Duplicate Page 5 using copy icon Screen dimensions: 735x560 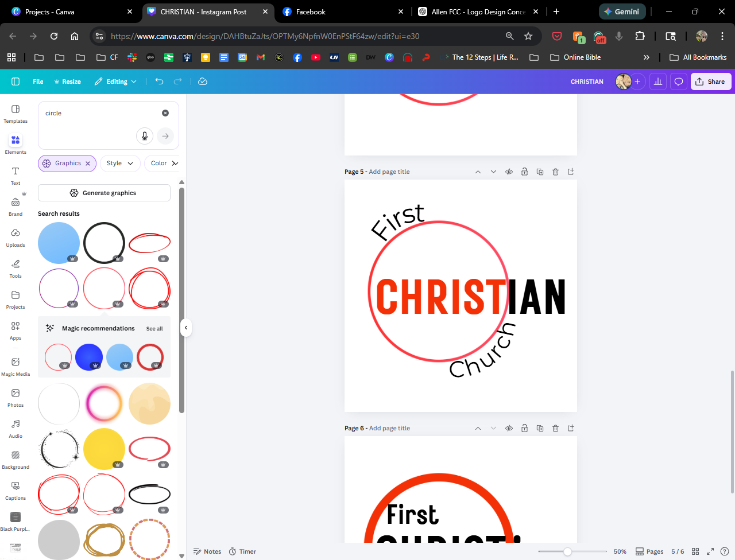(x=540, y=172)
